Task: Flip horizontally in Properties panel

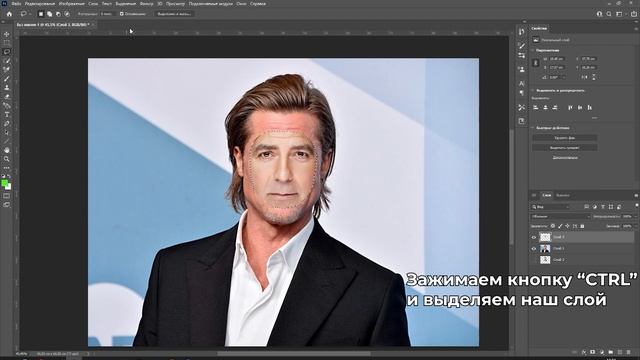Action: tap(585, 77)
